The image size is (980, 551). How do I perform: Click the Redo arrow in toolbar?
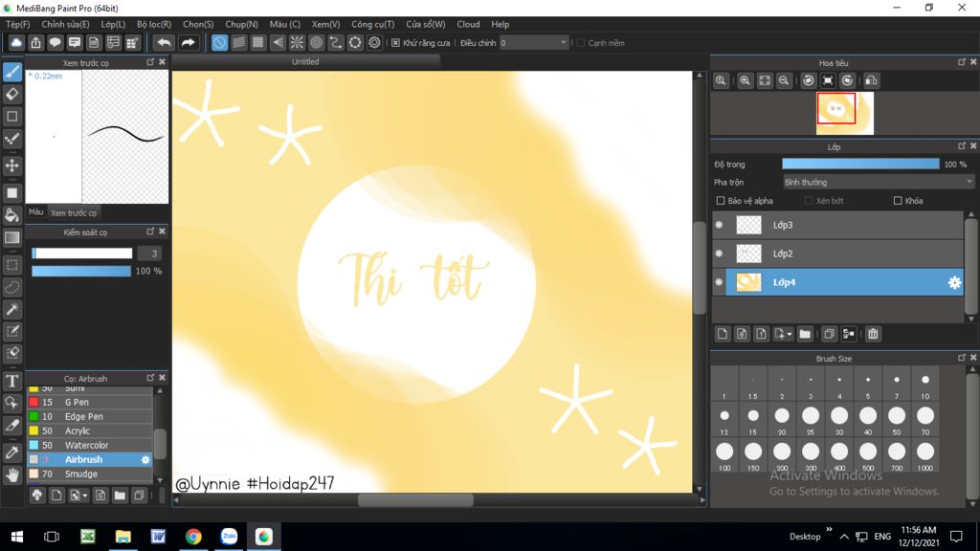[188, 42]
